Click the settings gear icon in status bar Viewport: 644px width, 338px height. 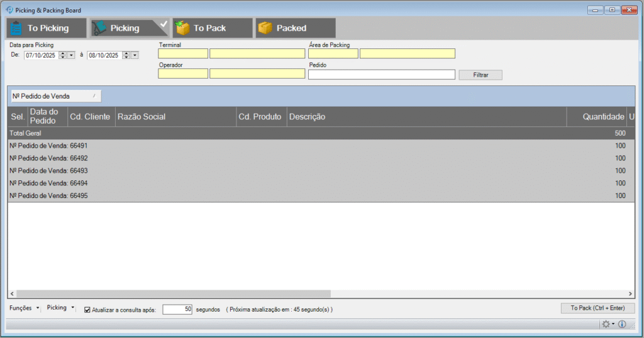606,324
